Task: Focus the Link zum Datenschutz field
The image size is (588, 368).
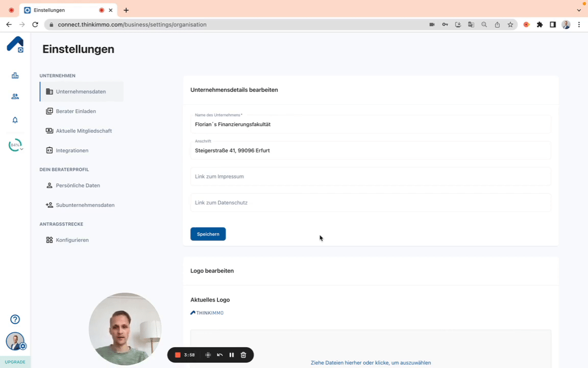Action: tap(371, 203)
